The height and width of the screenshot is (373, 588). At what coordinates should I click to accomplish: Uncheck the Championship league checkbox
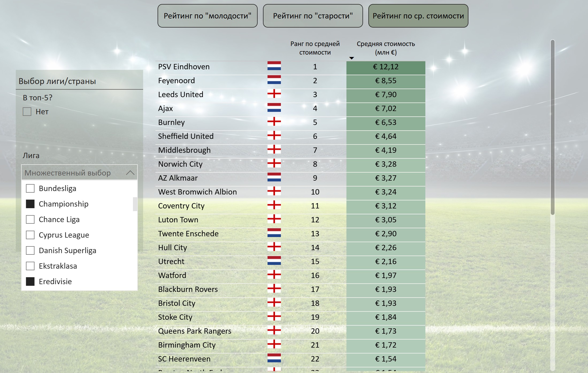click(x=30, y=204)
